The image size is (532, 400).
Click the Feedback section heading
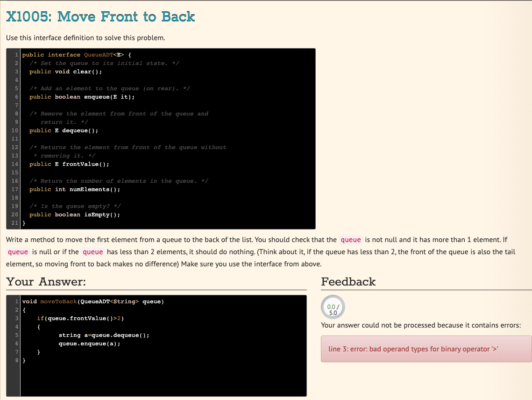pos(348,282)
